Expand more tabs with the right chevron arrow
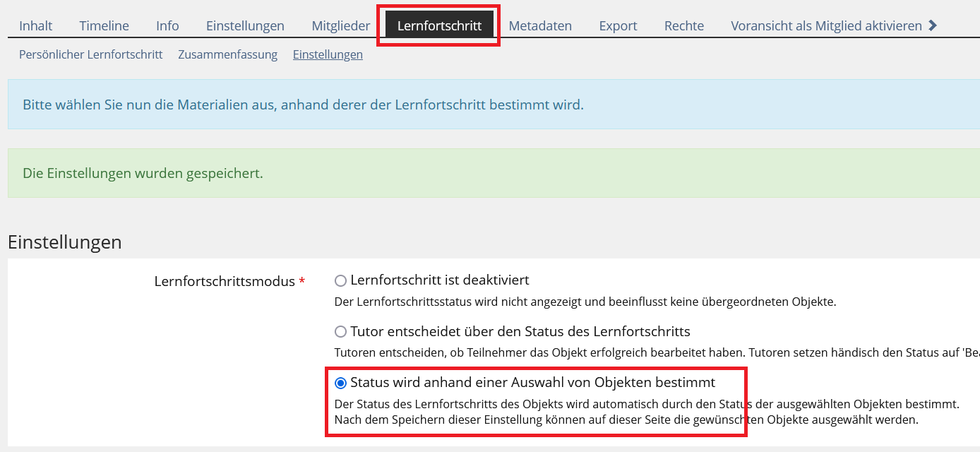The width and height of the screenshot is (980, 452). [x=933, y=25]
